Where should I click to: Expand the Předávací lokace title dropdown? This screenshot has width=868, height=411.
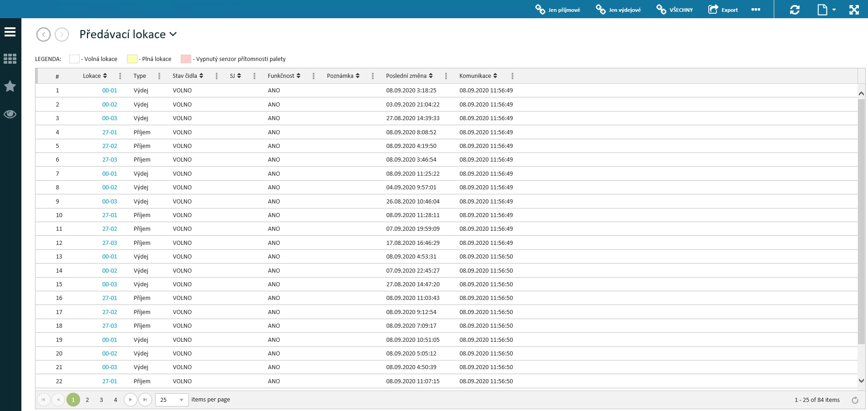point(173,34)
